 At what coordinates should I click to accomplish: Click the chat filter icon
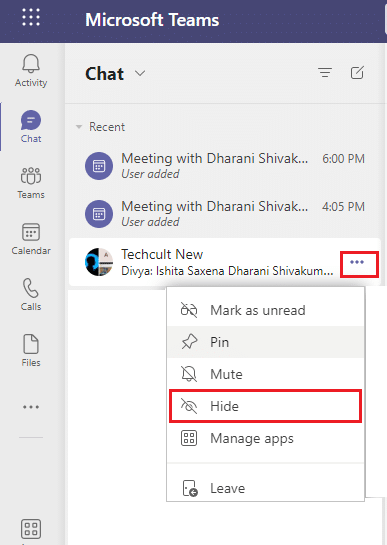[x=325, y=73]
